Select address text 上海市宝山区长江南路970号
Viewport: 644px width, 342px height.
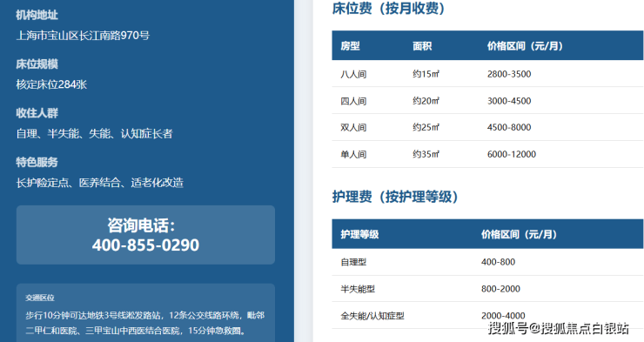[83, 36]
